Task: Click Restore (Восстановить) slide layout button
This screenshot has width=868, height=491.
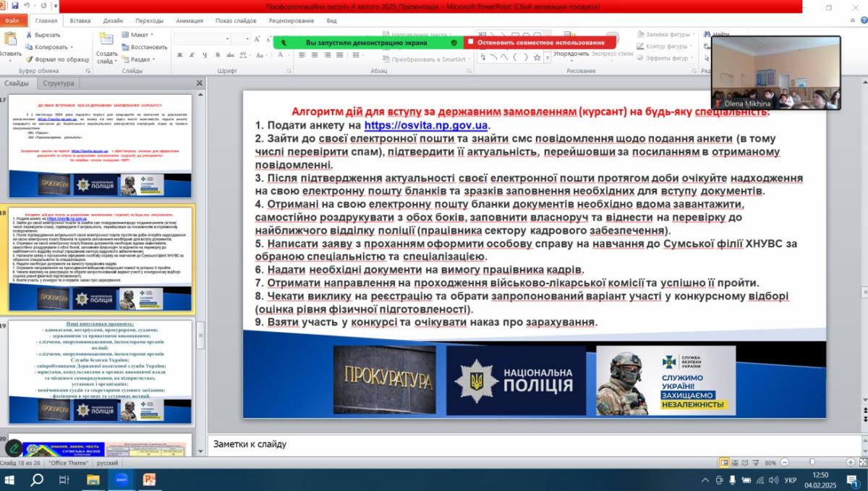Action: (144, 47)
